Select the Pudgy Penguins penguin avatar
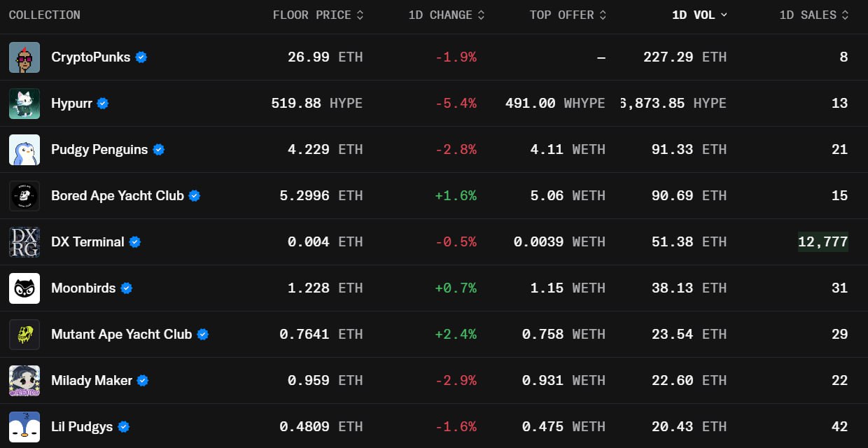Image resolution: width=868 pixels, height=448 pixels. (24, 150)
